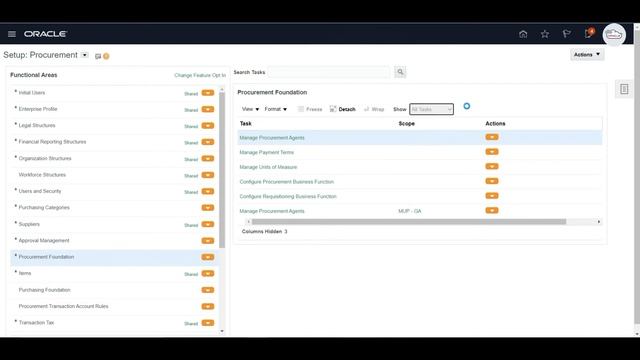Open the View menu dropdown
Screen dimensions: 640x360
tap(250, 109)
